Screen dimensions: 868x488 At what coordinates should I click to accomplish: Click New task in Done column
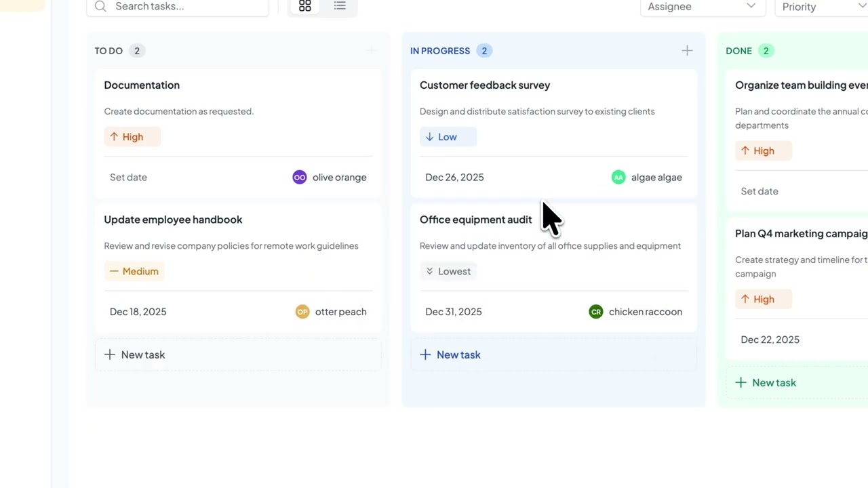click(797, 383)
